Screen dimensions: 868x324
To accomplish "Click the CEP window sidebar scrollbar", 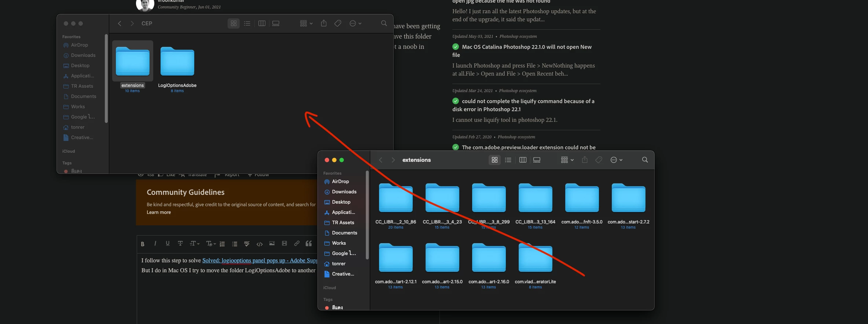I will [106, 78].
